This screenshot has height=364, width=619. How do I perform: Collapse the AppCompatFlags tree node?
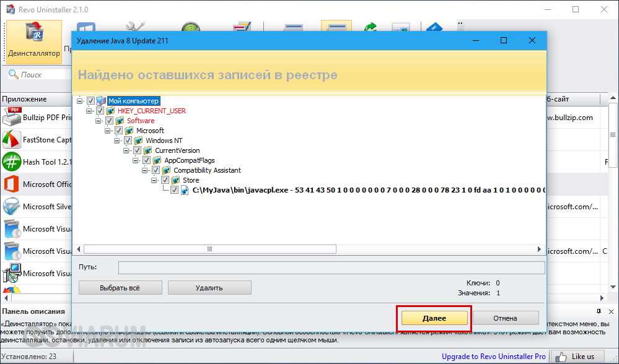(x=136, y=160)
